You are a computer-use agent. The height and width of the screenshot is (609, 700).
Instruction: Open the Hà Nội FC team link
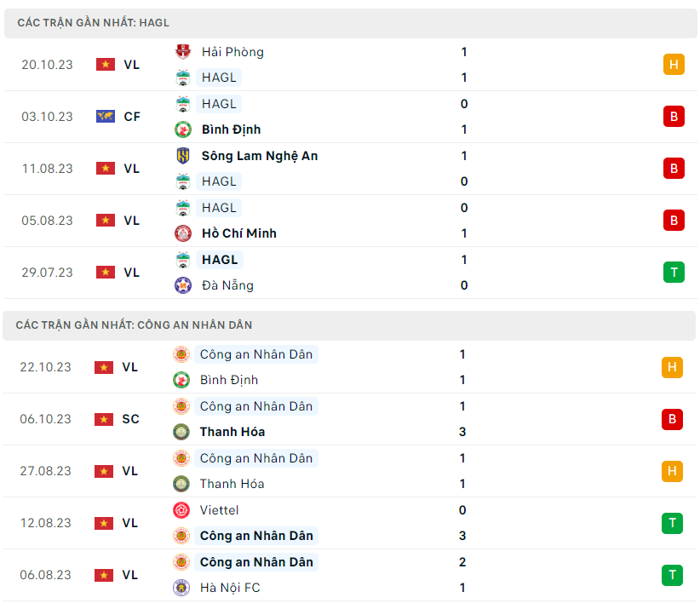pyautogui.click(x=230, y=588)
